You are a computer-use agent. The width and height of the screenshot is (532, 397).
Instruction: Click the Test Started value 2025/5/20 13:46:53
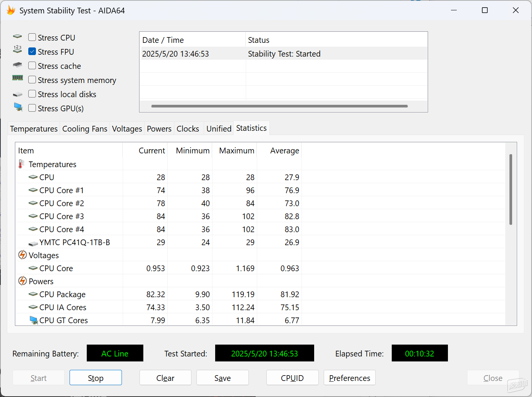tap(264, 353)
